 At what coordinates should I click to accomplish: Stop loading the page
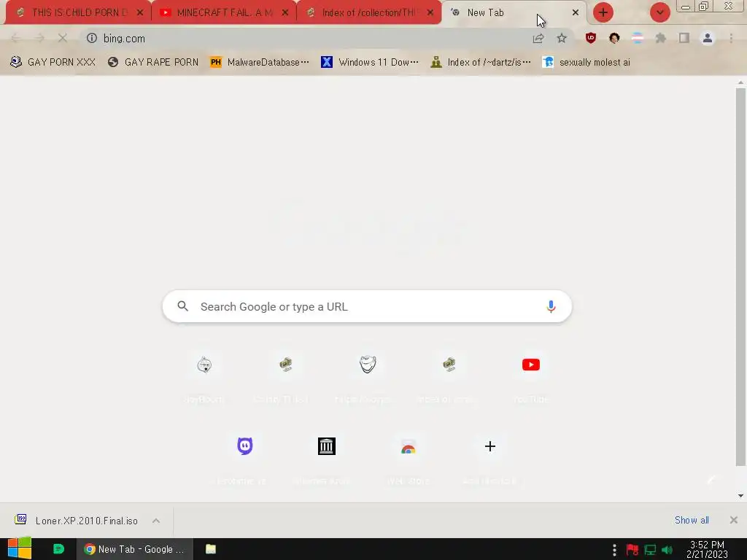coord(63,38)
